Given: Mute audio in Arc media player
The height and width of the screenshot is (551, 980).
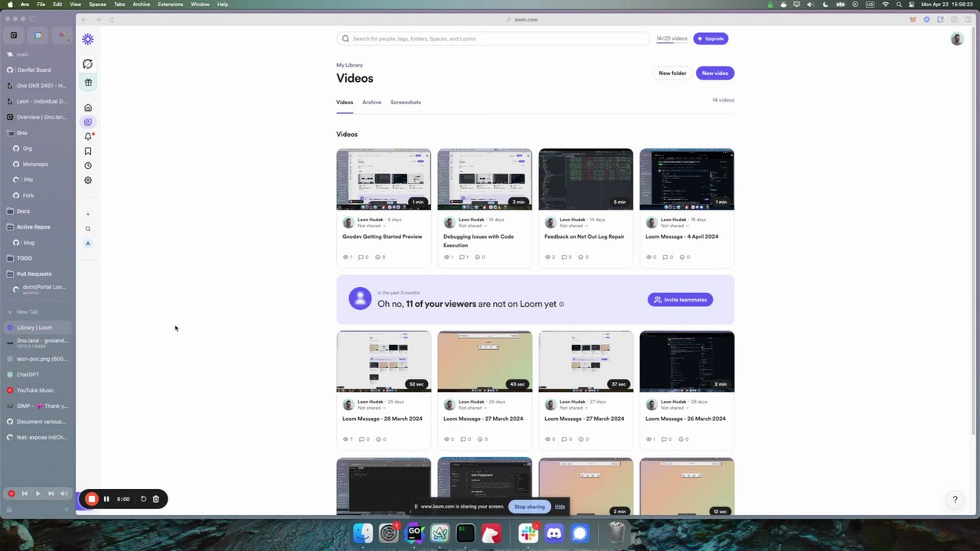Looking at the screenshot, I should 64,494.
